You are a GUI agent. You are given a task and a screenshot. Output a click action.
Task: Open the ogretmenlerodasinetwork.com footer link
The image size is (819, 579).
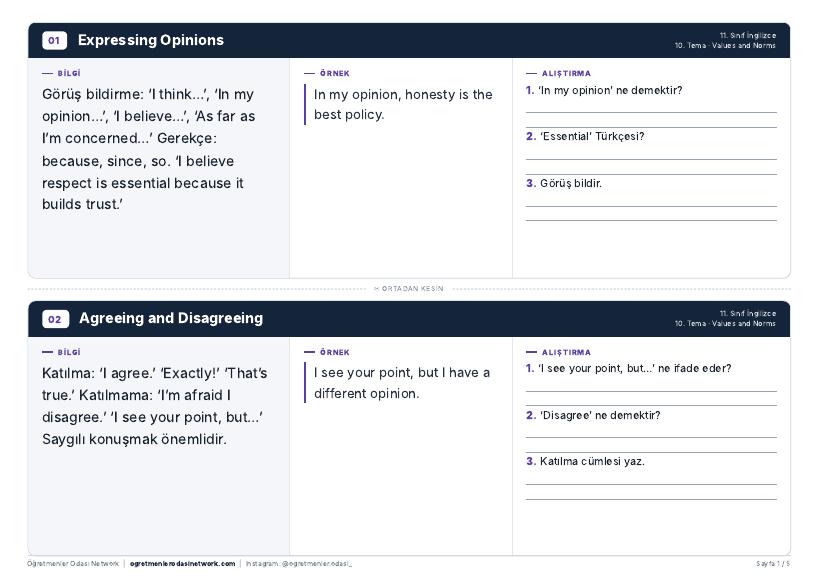[182, 564]
